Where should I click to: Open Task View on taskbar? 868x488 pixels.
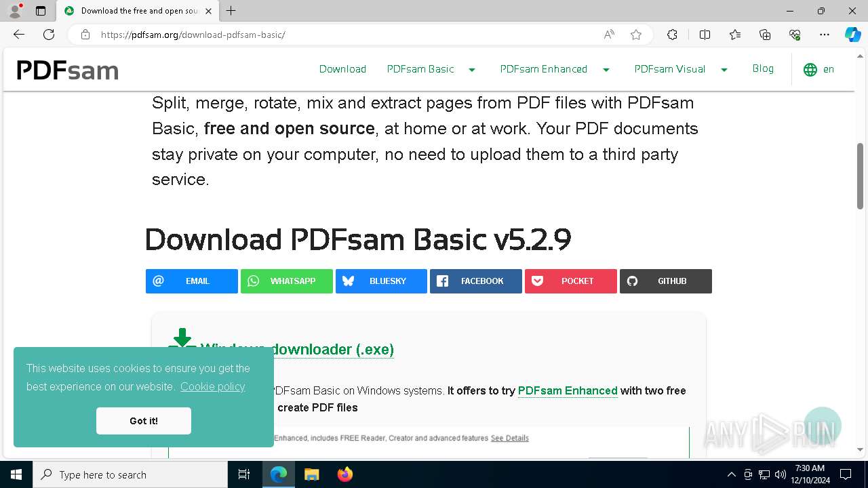coord(244,474)
